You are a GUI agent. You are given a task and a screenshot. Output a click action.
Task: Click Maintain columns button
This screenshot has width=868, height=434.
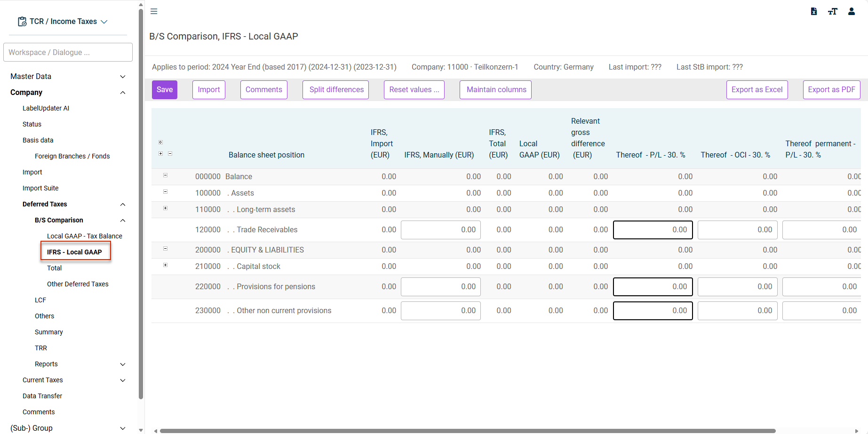(496, 90)
